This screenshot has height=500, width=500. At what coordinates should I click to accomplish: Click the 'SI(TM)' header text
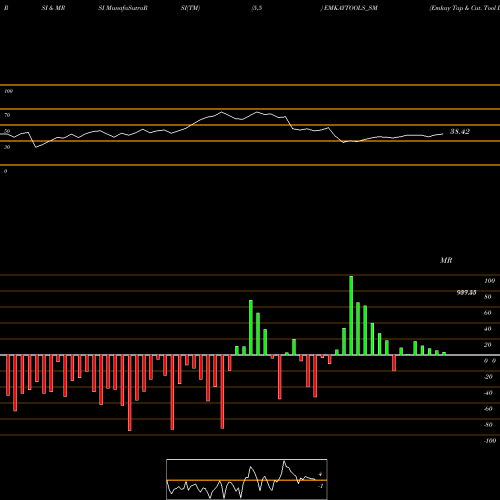190,8
